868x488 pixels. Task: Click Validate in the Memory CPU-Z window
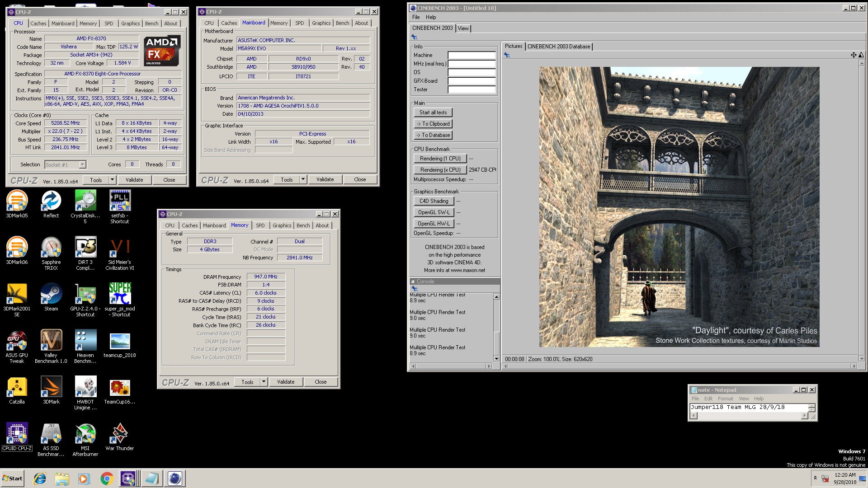pos(286,382)
